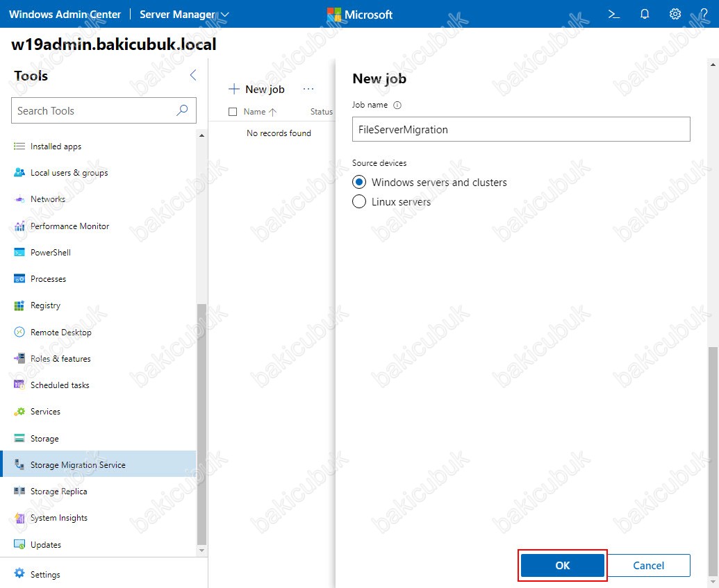This screenshot has height=588, width=719.
Task: Open Services tool
Action: point(99,412)
